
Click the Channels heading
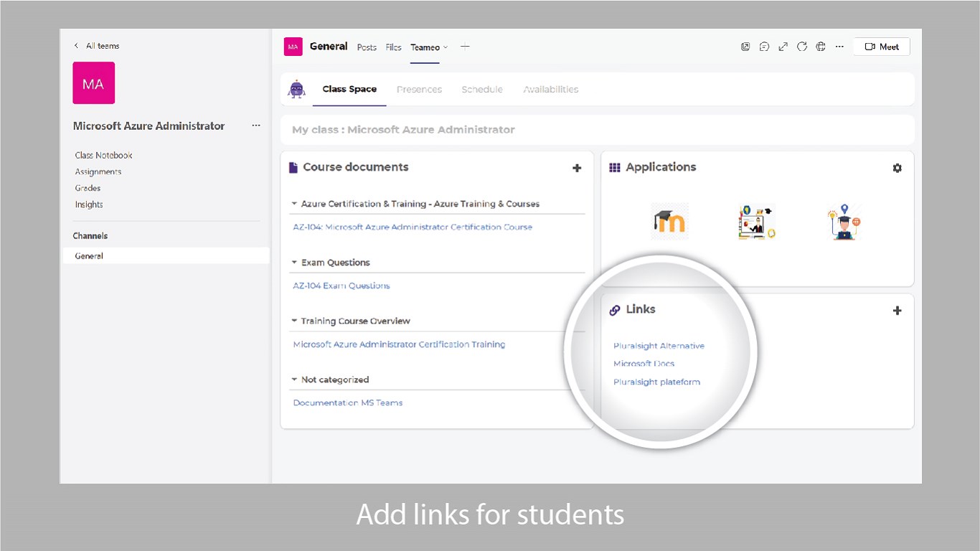click(x=90, y=235)
